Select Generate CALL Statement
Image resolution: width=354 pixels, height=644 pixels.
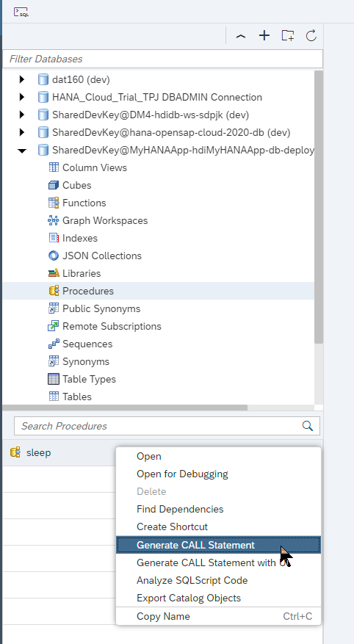pyautogui.click(x=218, y=545)
